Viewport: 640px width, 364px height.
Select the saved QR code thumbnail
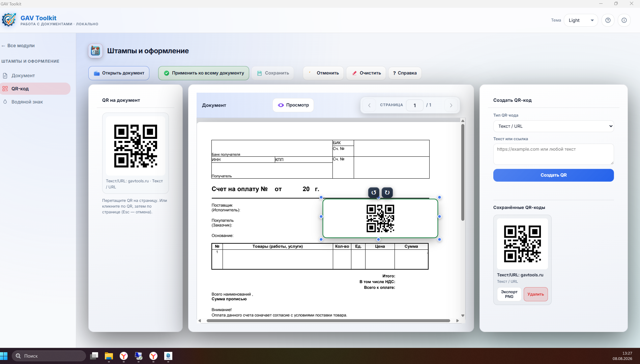pos(522,244)
